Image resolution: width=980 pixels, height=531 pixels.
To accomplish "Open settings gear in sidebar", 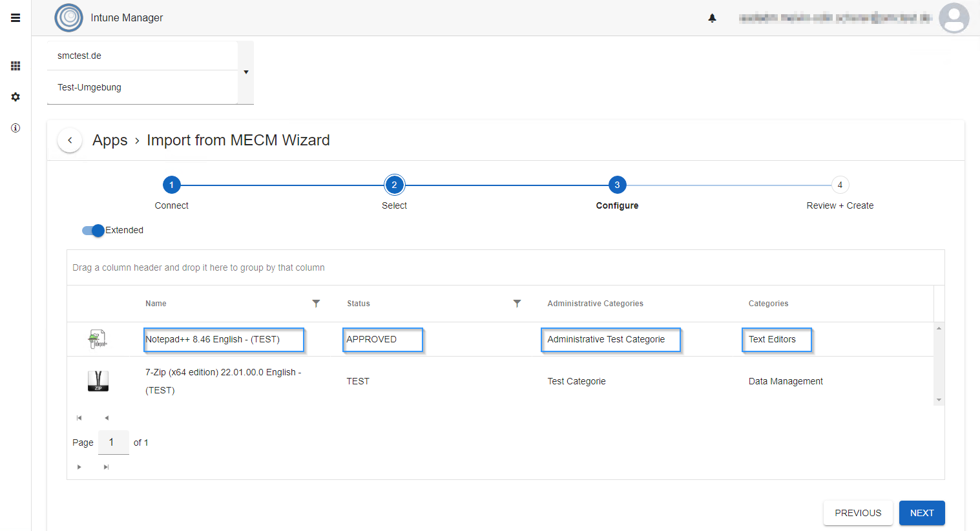I will click(16, 97).
